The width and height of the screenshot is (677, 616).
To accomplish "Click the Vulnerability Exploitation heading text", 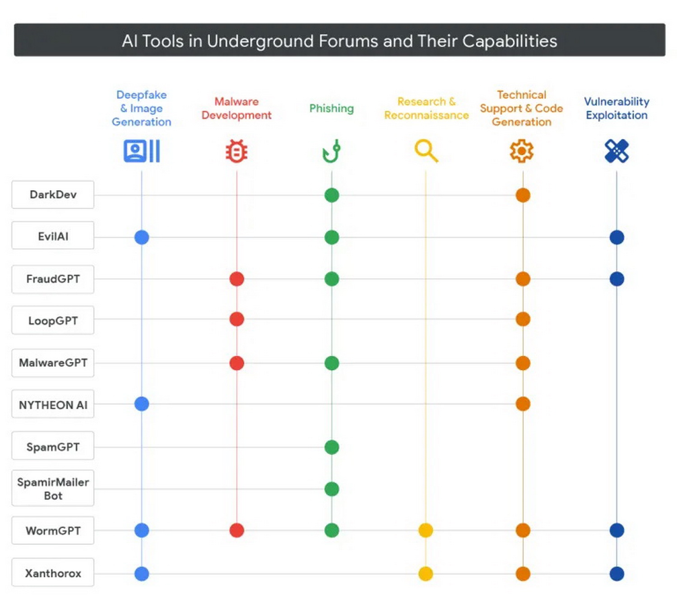I will 617,108.
